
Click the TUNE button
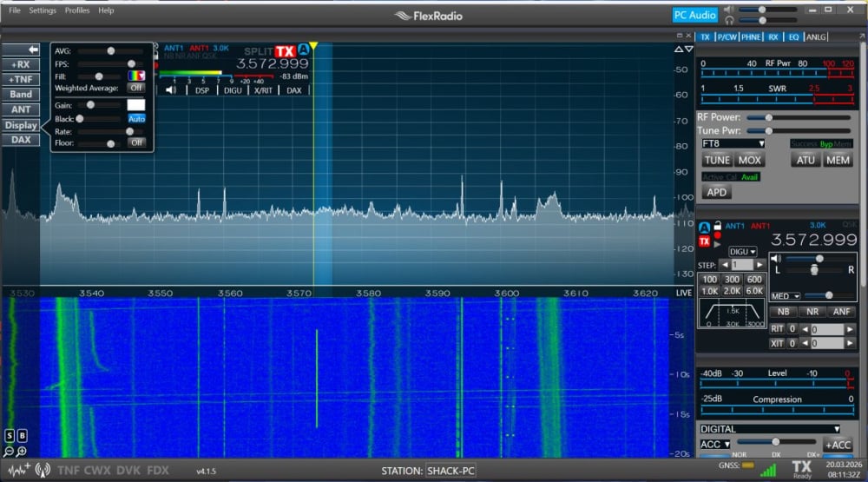pyautogui.click(x=718, y=160)
